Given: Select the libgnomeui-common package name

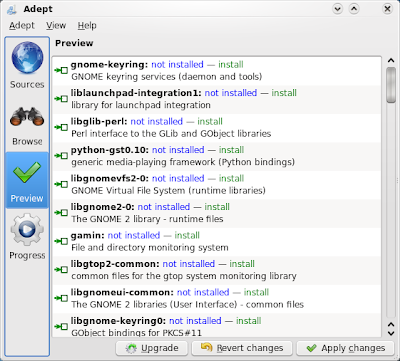Looking at the screenshot, I should pyautogui.click(x=122, y=292).
